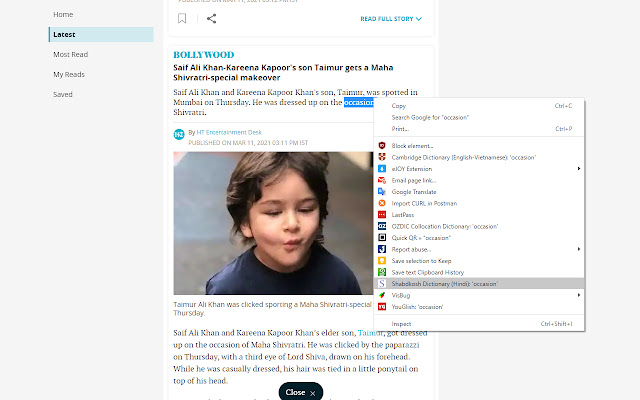Click the Shabdkosh S icon

pos(382,284)
